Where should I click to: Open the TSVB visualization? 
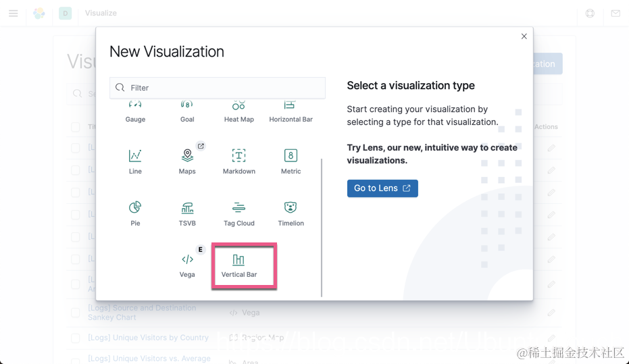(187, 213)
